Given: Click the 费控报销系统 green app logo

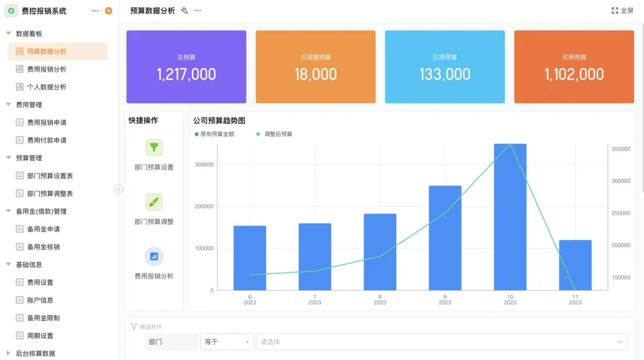Looking at the screenshot, I should pyautogui.click(x=11, y=11).
